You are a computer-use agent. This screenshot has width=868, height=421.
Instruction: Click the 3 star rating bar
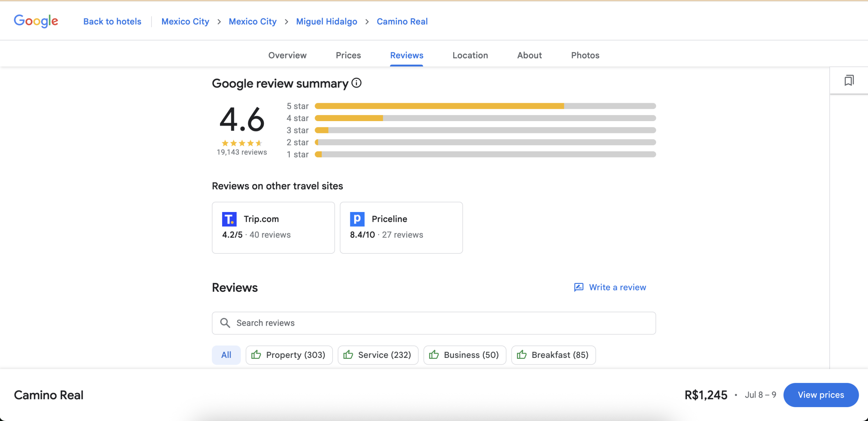tap(485, 130)
